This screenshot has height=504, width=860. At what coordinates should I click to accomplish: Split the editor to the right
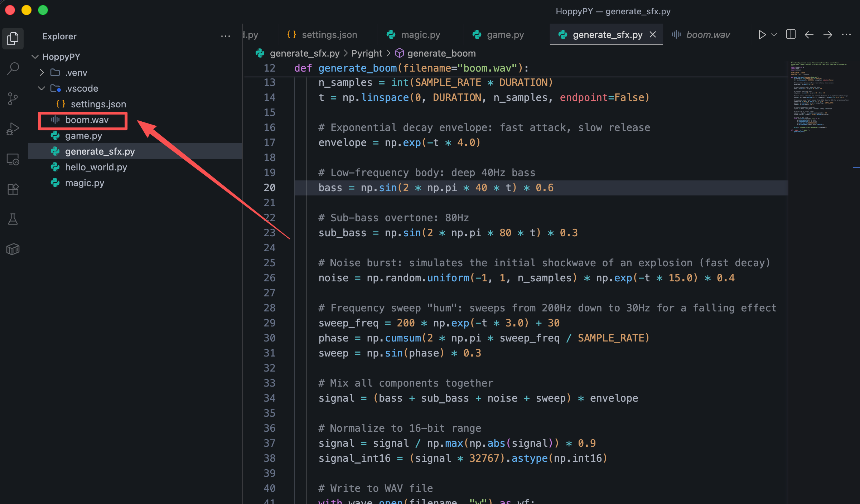click(791, 35)
